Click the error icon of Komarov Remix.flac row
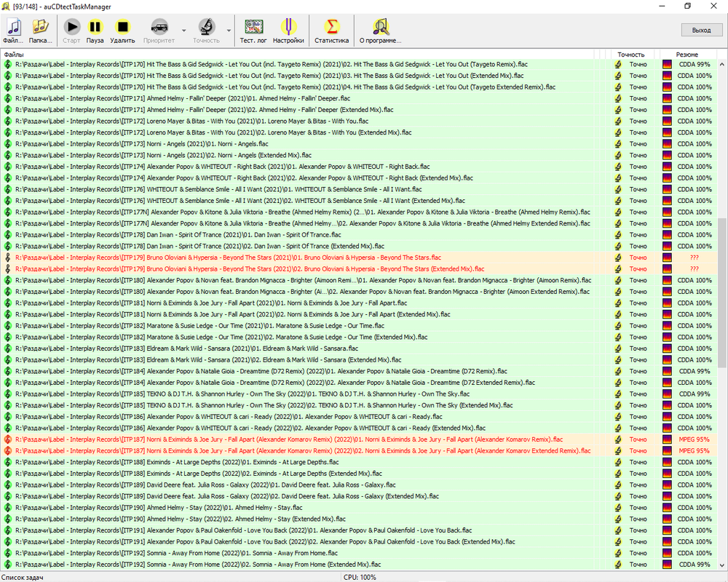 click(x=7, y=439)
